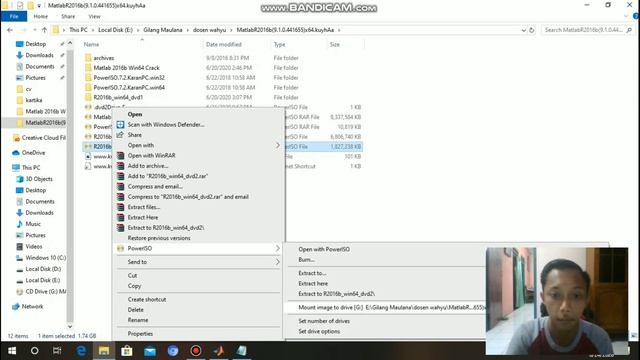Viewport: 640px width, 360px height.
Task: Select the archives folder icon
Action: [x=88, y=58]
